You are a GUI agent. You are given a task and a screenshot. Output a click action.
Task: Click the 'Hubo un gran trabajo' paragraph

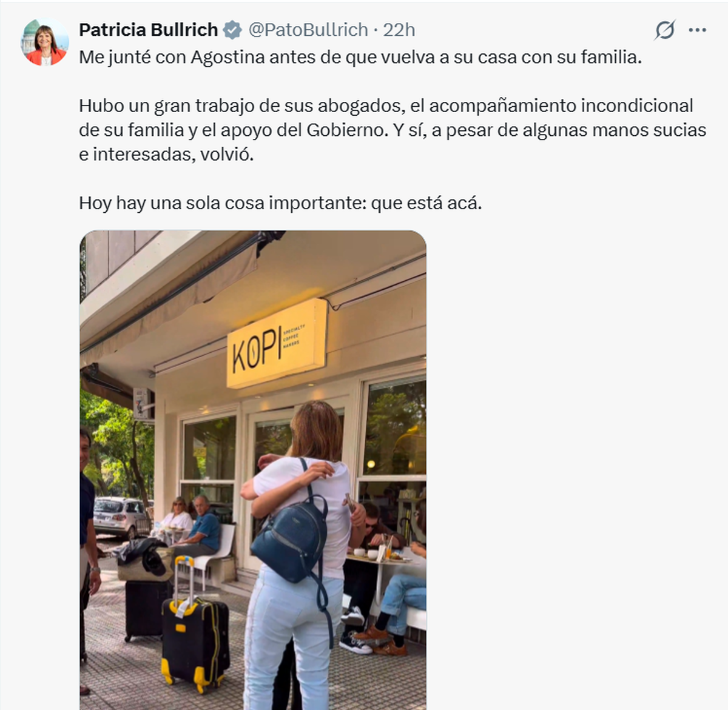pos(393,130)
